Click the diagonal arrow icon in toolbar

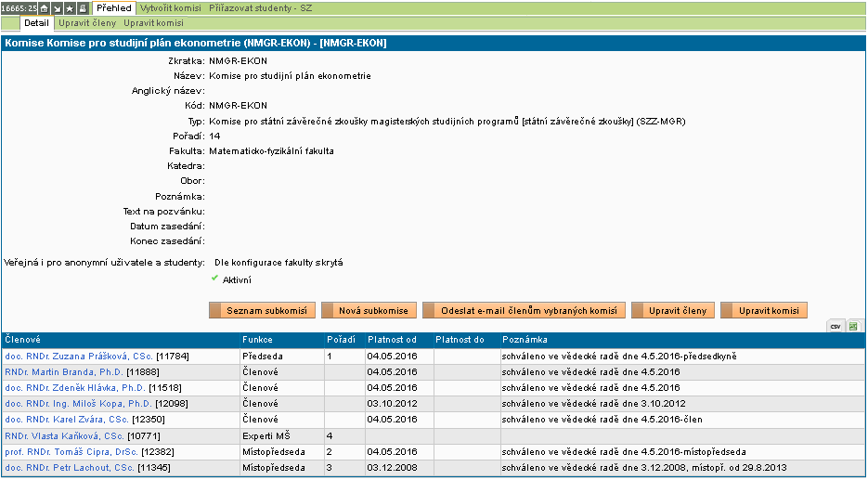(57, 8)
